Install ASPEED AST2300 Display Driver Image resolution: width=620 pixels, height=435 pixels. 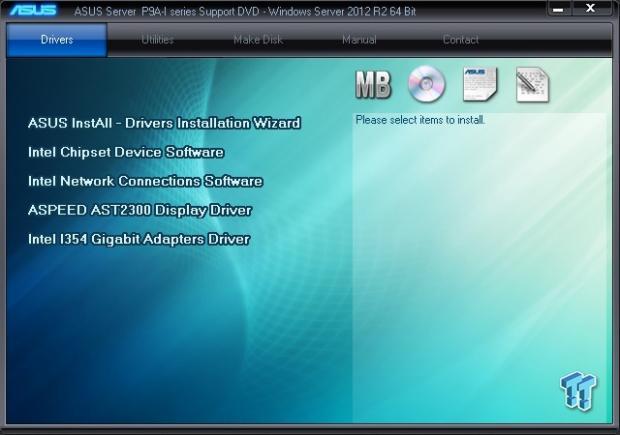click(x=140, y=210)
